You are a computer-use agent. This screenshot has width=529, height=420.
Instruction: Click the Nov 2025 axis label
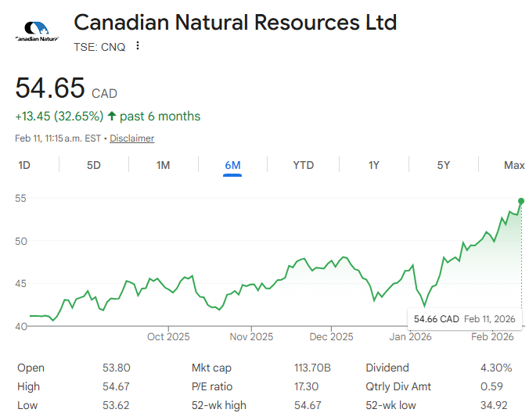(x=251, y=337)
